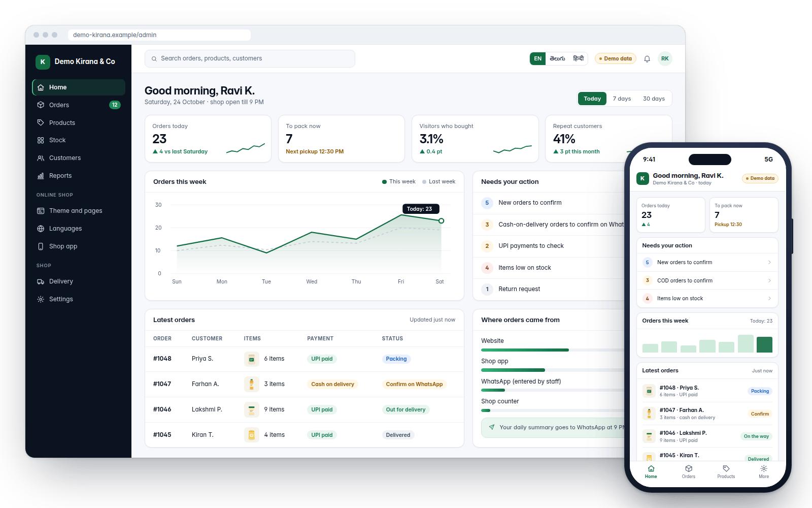Select the 30 days range
This screenshot has height=508, width=812.
[x=654, y=99]
